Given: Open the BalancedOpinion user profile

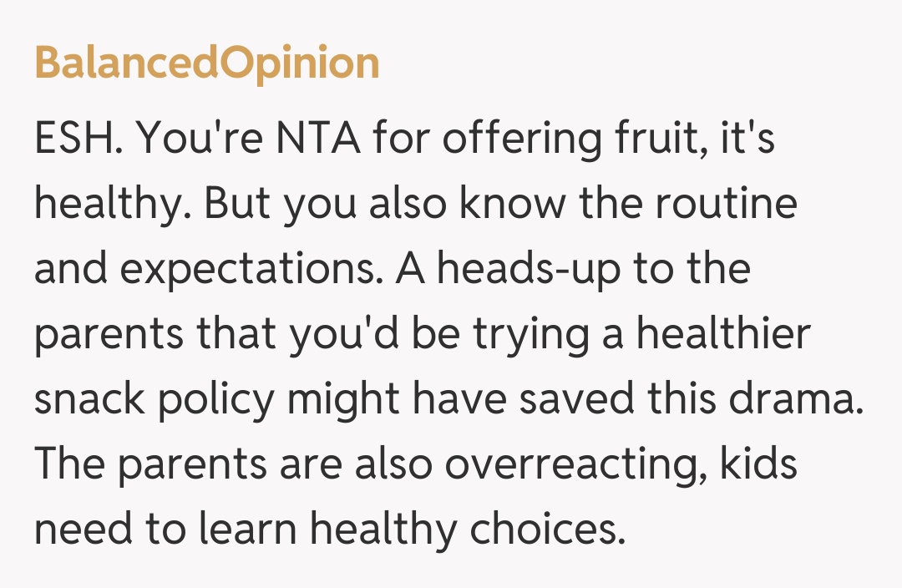Looking at the screenshot, I should (206, 63).
